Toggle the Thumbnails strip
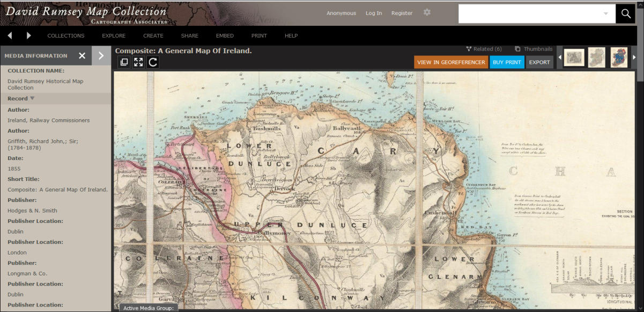 534,49
